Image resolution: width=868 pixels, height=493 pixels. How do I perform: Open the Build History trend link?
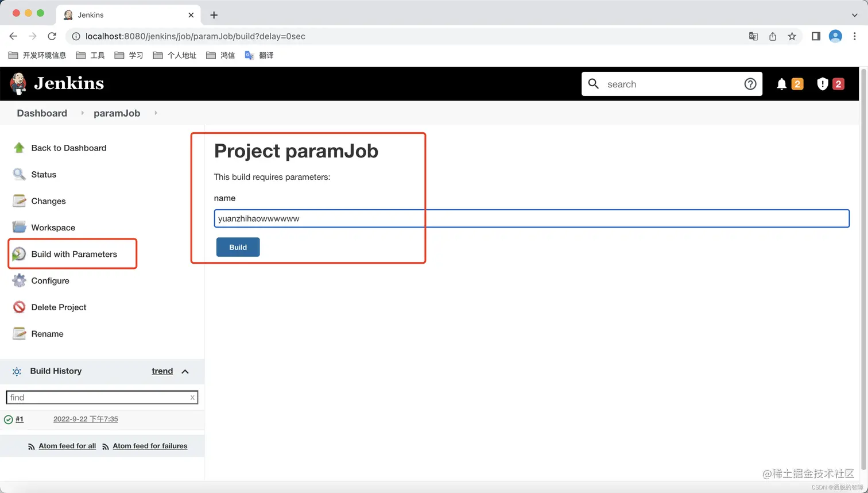coord(162,371)
